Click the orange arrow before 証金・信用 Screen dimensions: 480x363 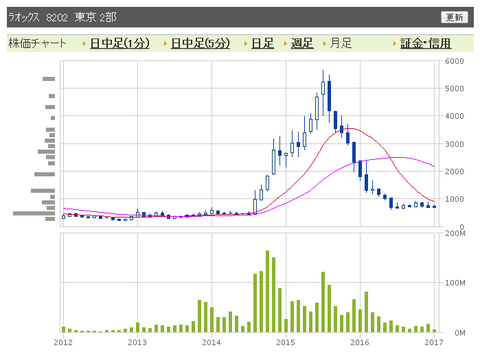click(x=394, y=44)
